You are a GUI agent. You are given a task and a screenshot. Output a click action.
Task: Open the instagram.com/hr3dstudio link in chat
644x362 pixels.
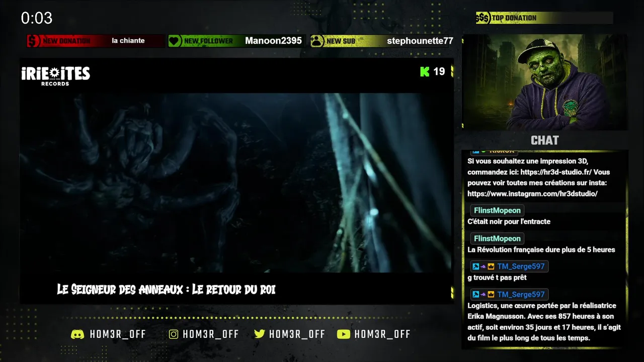pyautogui.click(x=532, y=194)
